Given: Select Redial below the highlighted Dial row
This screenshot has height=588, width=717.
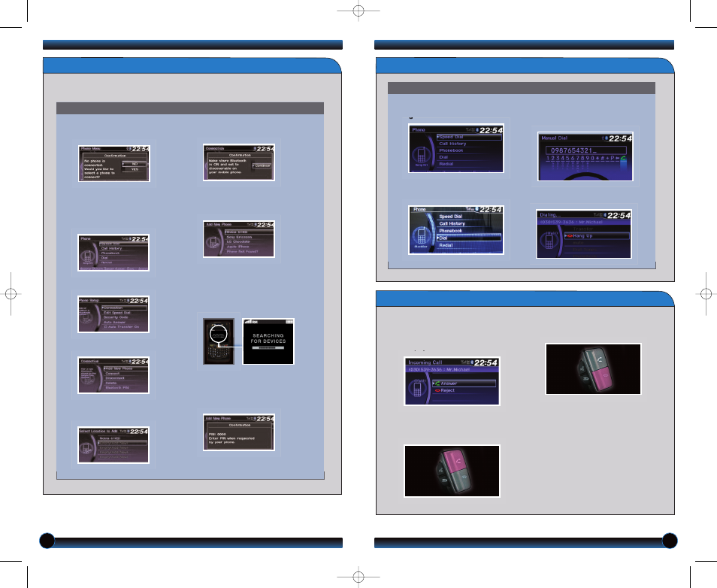Looking at the screenshot, I should click(446, 245).
